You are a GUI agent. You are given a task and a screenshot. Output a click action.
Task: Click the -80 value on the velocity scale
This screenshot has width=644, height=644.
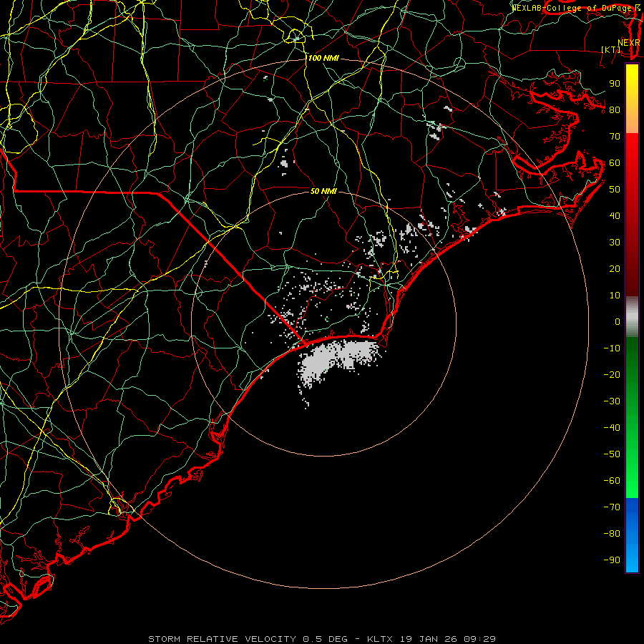click(x=612, y=534)
